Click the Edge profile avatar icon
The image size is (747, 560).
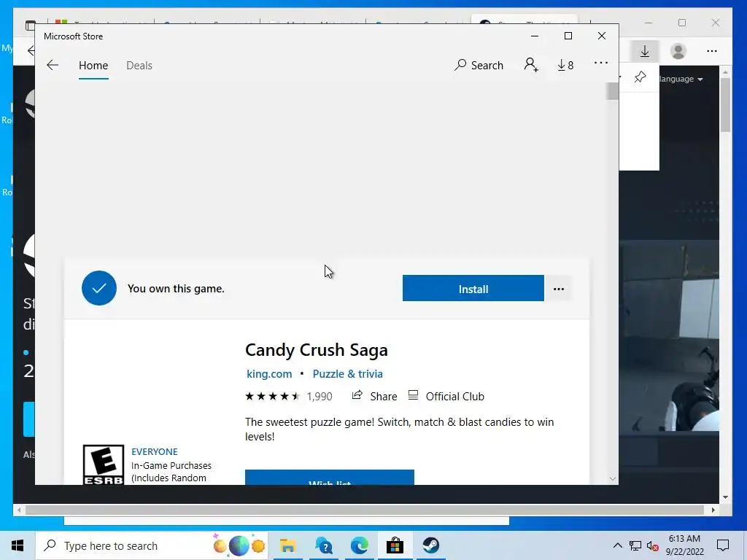(678, 51)
